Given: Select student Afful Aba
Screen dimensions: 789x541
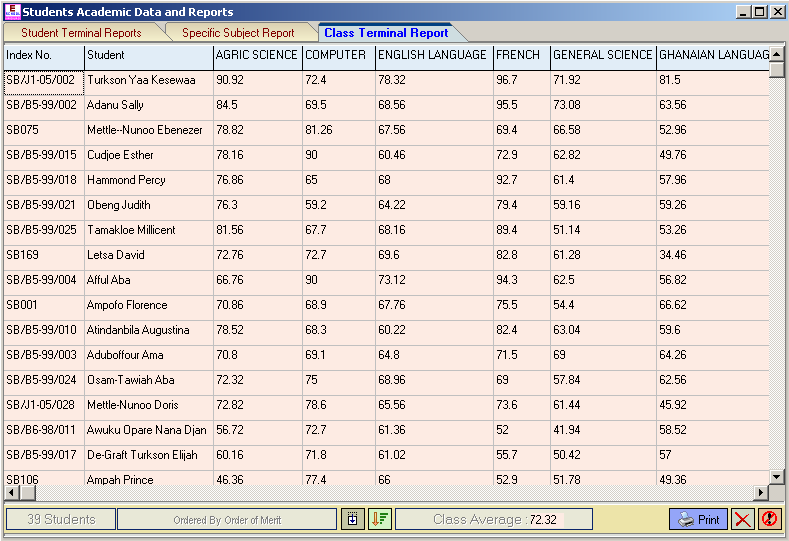Looking at the screenshot, I should pos(148,282).
